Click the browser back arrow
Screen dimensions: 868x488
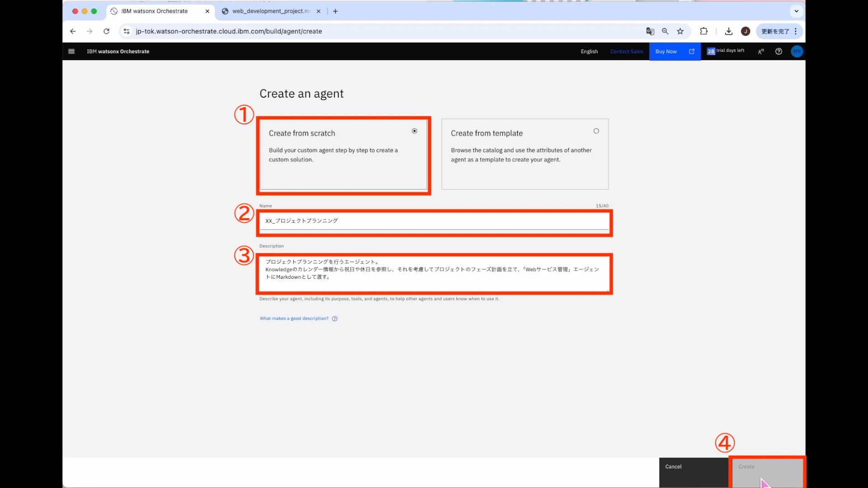click(x=73, y=31)
